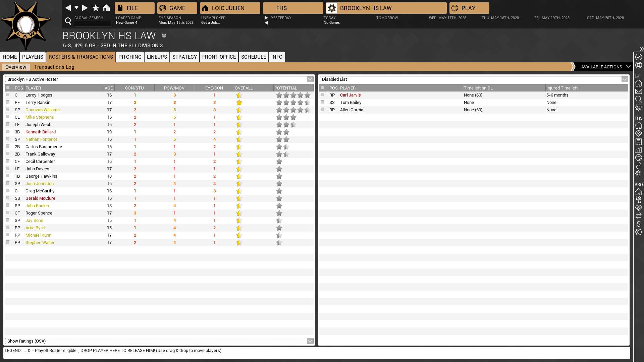
Task: Toggle the select-all checkbox in active roster header
Action: 8,87
